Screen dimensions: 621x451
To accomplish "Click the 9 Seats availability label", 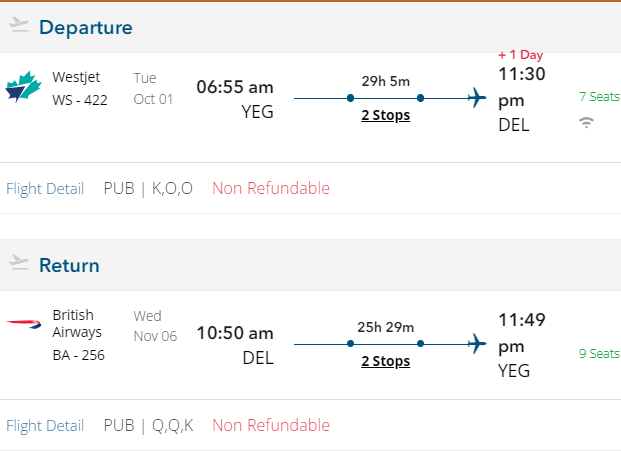I will tap(599, 353).
